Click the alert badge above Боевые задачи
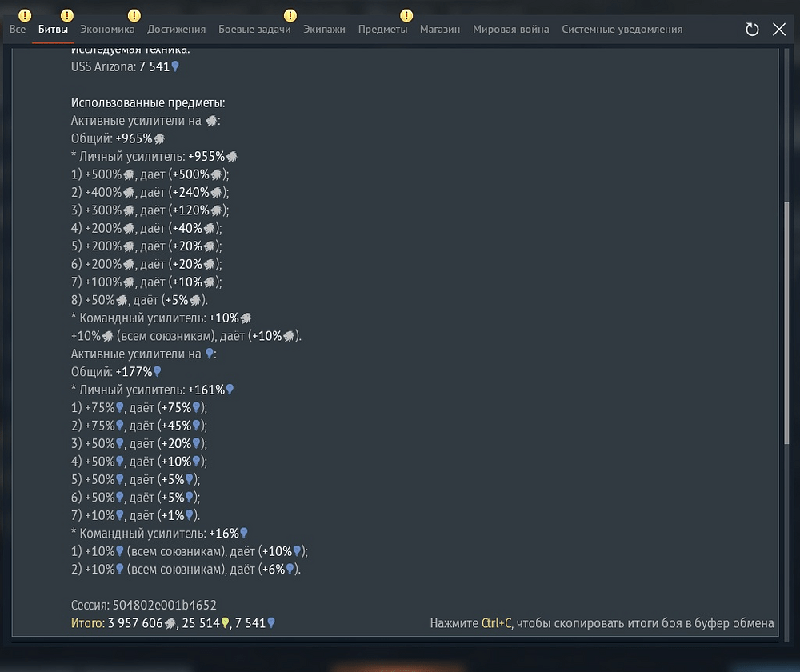 pos(290,15)
